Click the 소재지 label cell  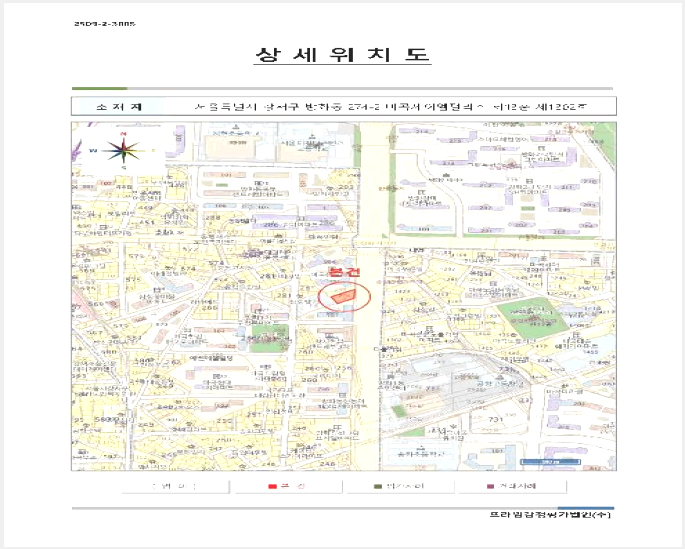[x=119, y=106]
